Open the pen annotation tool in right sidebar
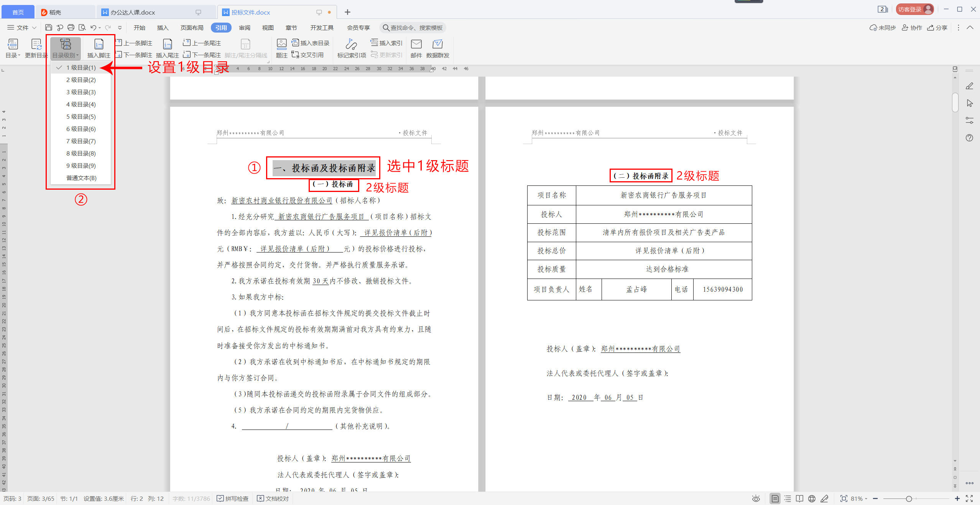The width and height of the screenshot is (980, 505). pos(969,86)
